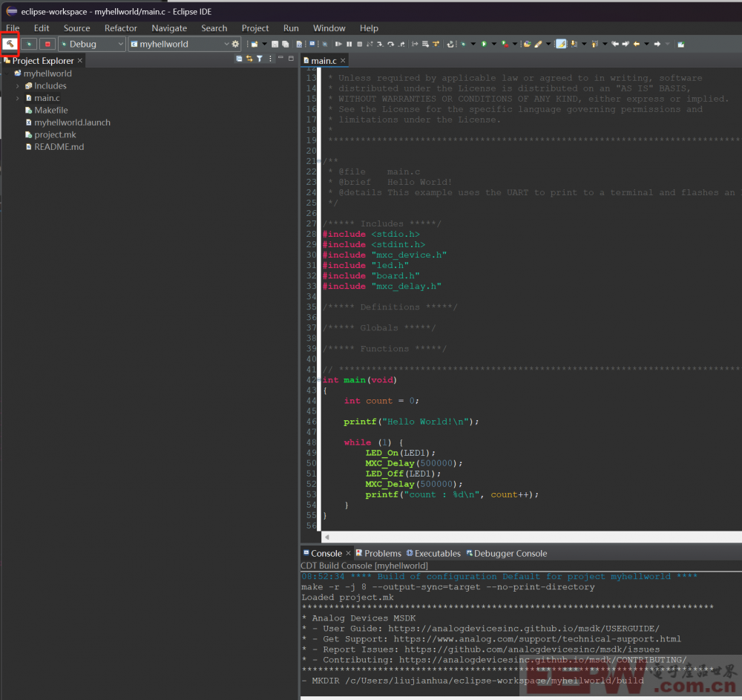Open the Source menu
This screenshot has height=700, width=742.
point(76,28)
